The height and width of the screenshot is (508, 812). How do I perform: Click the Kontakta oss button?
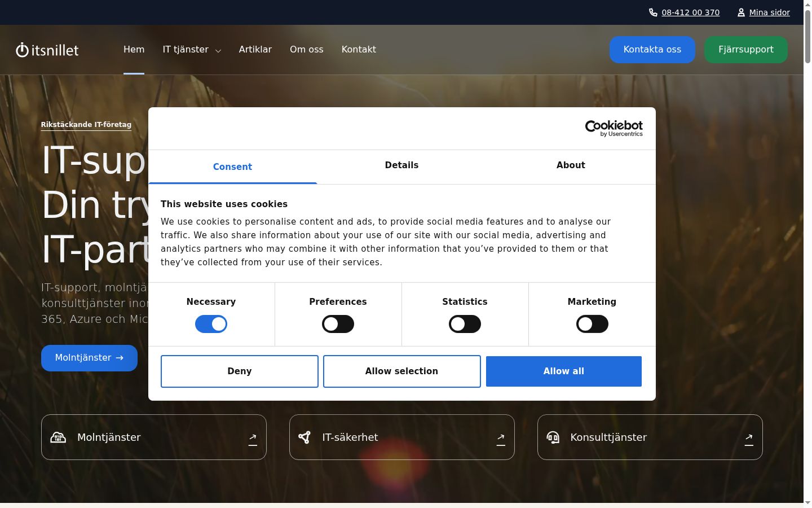tap(652, 50)
